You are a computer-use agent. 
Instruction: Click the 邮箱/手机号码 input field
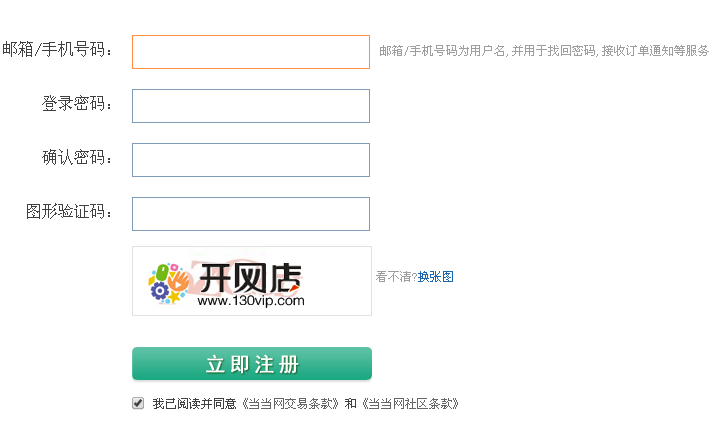[x=250, y=52]
